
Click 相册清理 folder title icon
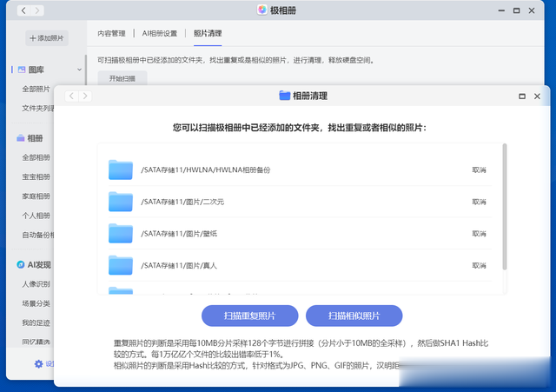(284, 96)
